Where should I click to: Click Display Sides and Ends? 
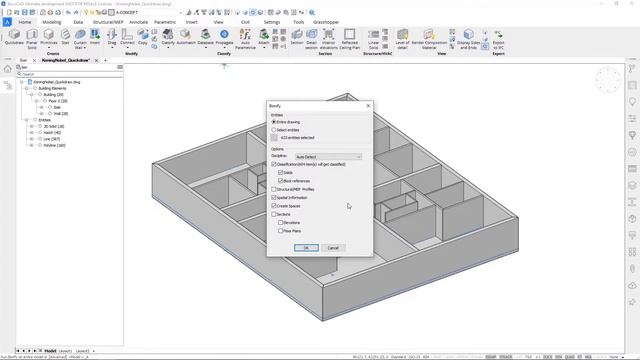click(x=469, y=39)
